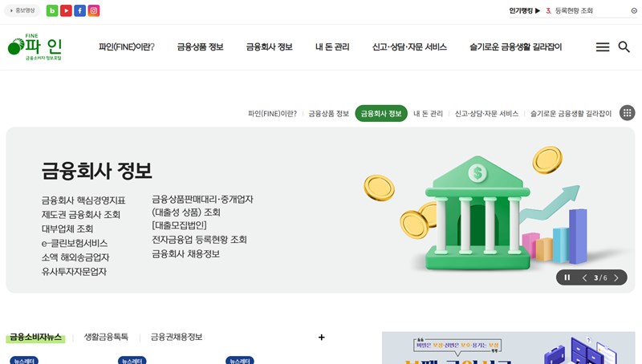Screen dimensions: 642x364
Task: Open the 대부업체 조회 link
Action: click(67, 229)
